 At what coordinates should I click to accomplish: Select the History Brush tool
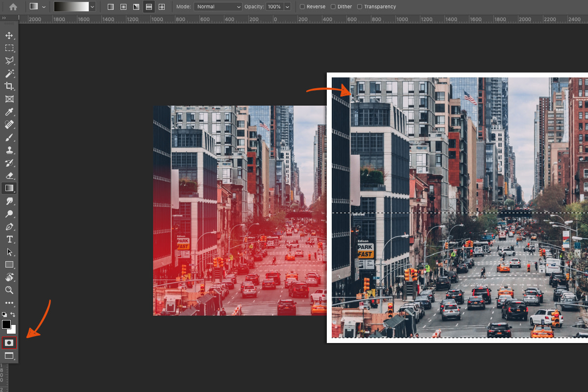coord(9,163)
